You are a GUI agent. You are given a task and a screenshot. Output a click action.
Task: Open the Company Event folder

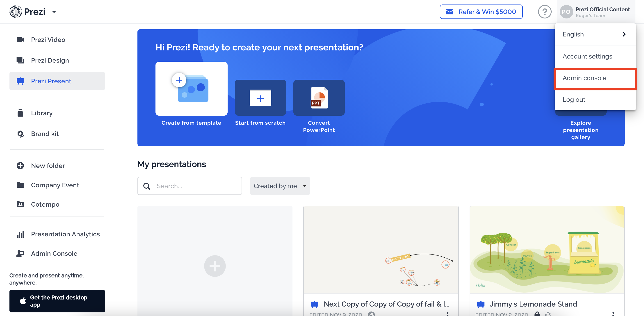pos(55,185)
